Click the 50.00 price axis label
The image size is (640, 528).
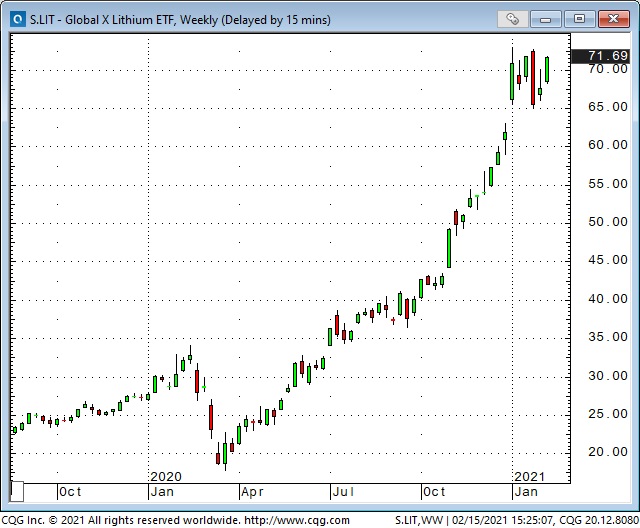pos(608,222)
